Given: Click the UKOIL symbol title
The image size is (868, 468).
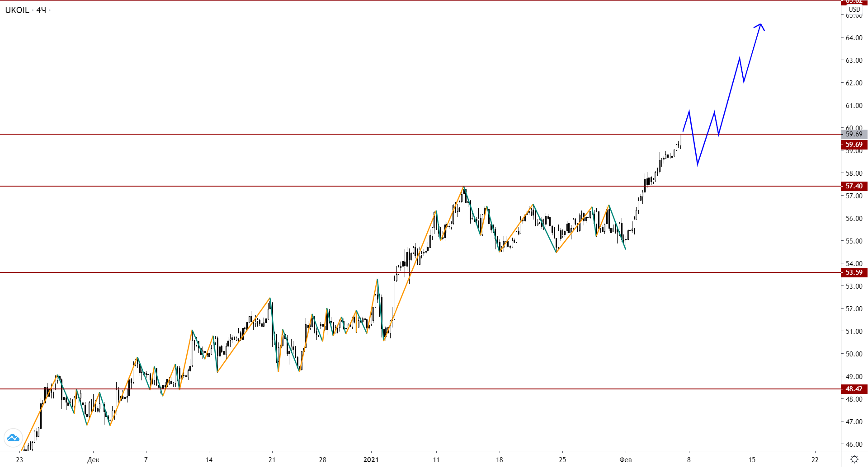Looking at the screenshot, I should pyautogui.click(x=17, y=10).
